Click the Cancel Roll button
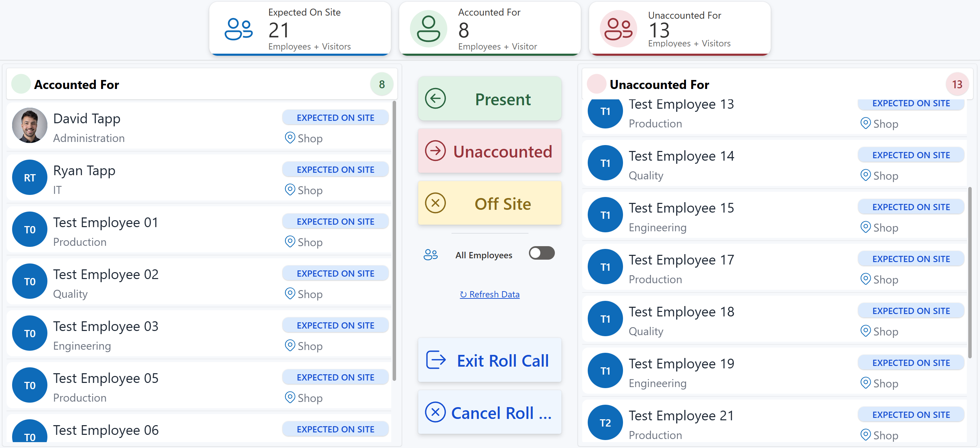This screenshot has height=448, width=980. pyautogui.click(x=489, y=412)
